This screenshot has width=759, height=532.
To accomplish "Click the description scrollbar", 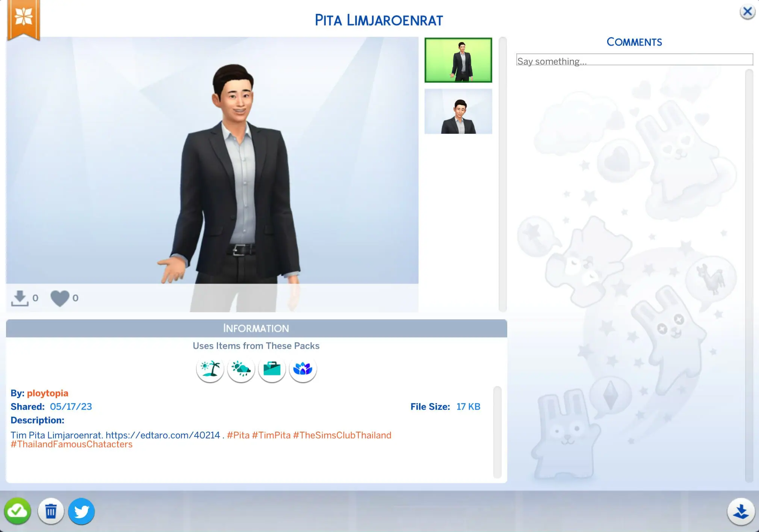I will tap(497, 432).
